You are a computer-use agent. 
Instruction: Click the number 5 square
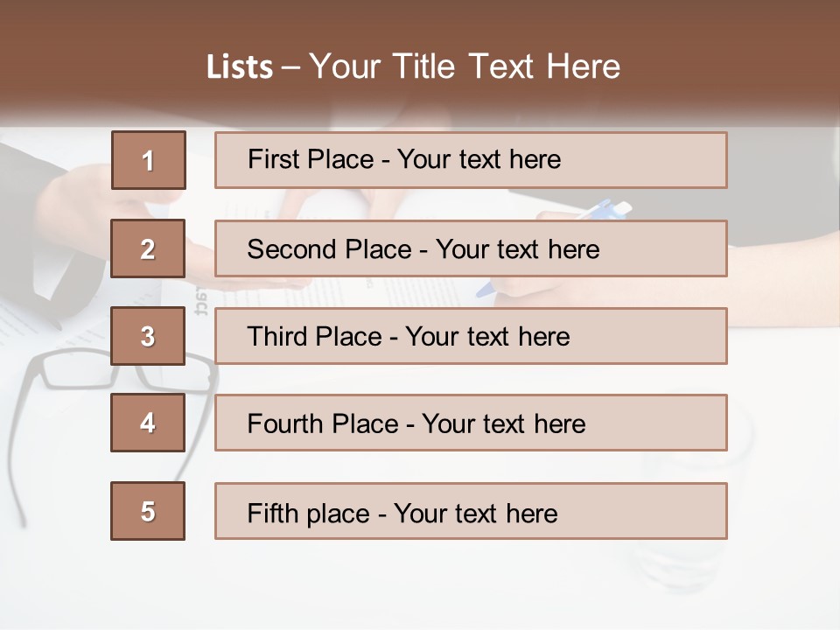click(x=148, y=511)
